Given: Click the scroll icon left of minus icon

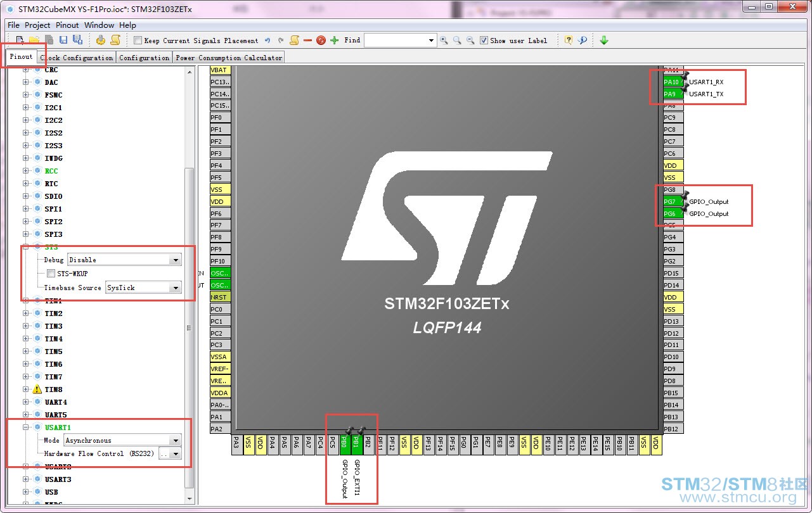Looking at the screenshot, I should (294, 41).
